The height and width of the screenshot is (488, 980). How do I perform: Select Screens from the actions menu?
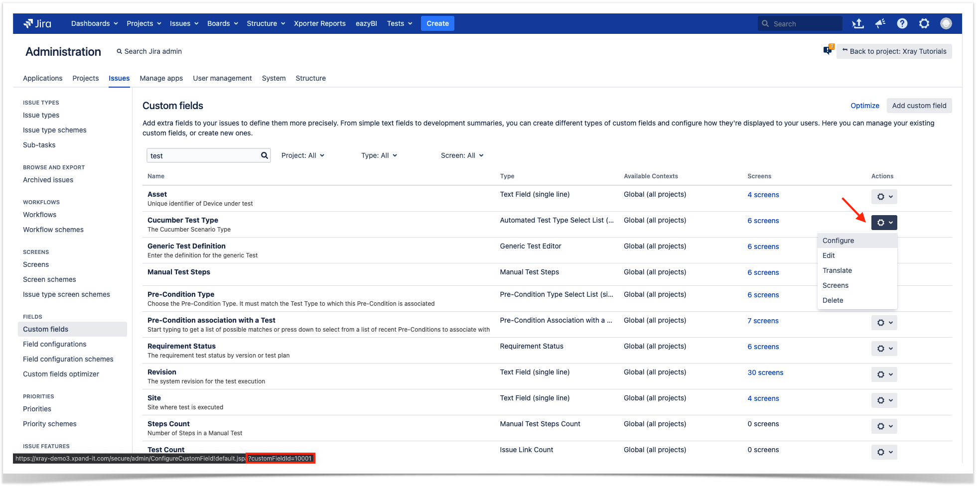857,285
